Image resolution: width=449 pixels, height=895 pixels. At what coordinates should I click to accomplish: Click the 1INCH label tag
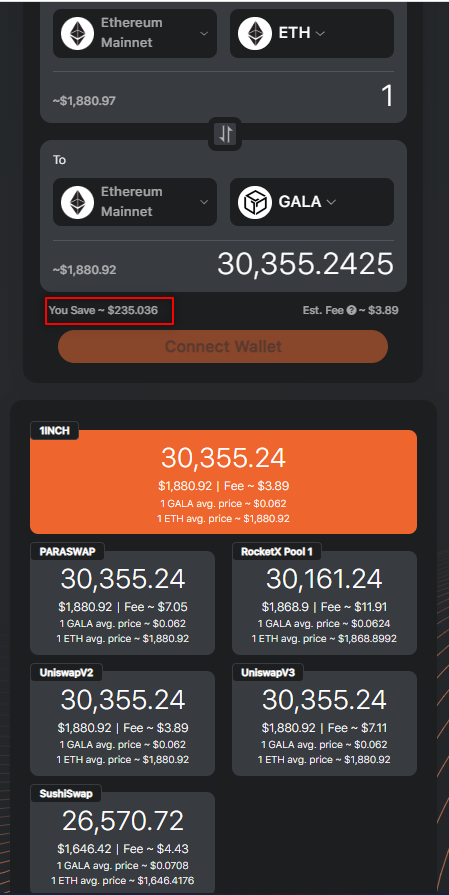(55, 431)
